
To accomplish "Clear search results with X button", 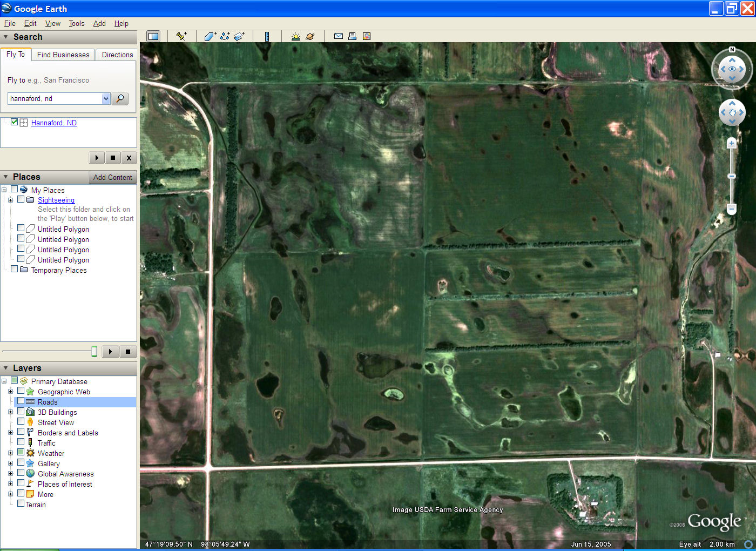I will [x=129, y=158].
